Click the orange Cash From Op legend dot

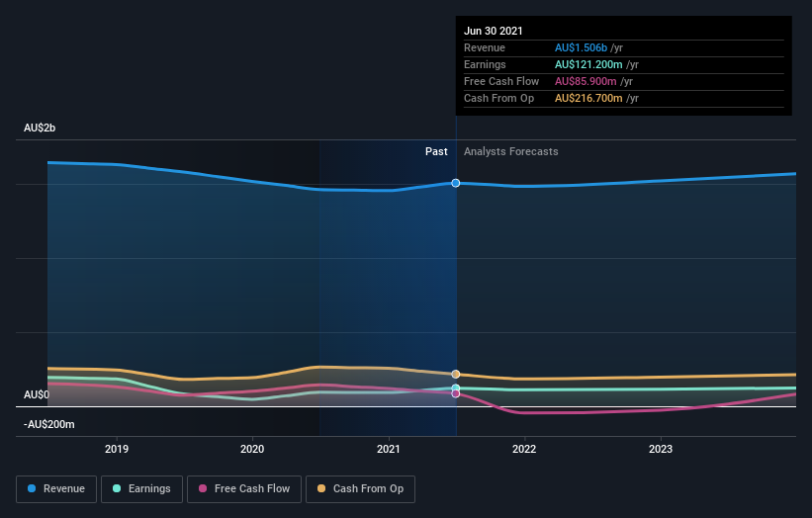[321, 488]
